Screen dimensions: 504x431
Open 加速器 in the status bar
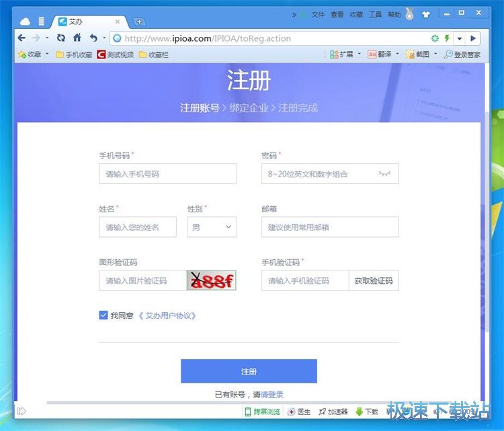(x=333, y=412)
